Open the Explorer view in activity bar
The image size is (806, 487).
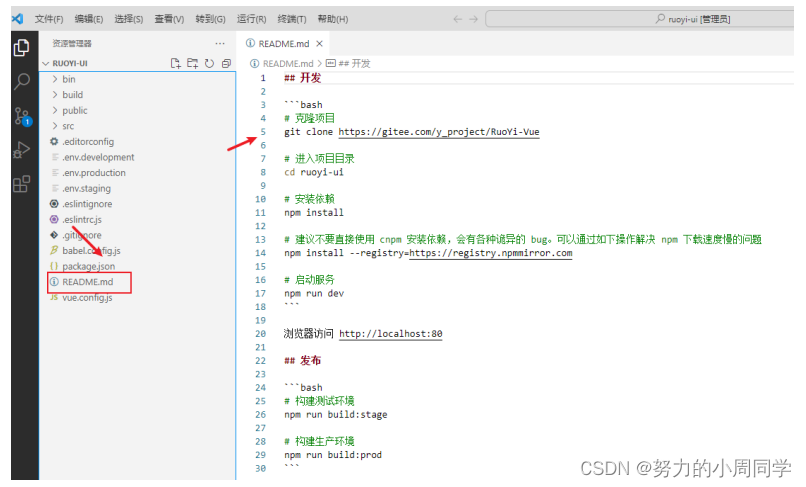click(x=22, y=48)
